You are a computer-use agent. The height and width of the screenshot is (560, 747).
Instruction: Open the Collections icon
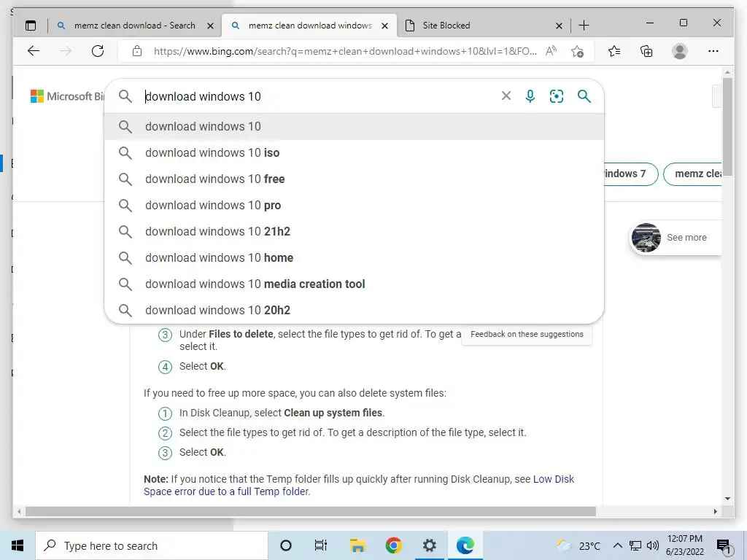pos(646,51)
